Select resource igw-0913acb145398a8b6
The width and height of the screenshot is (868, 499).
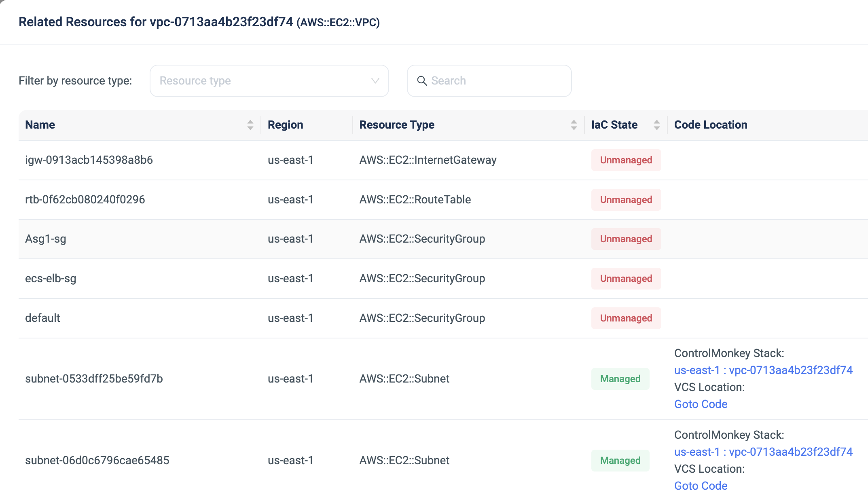click(x=89, y=160)
